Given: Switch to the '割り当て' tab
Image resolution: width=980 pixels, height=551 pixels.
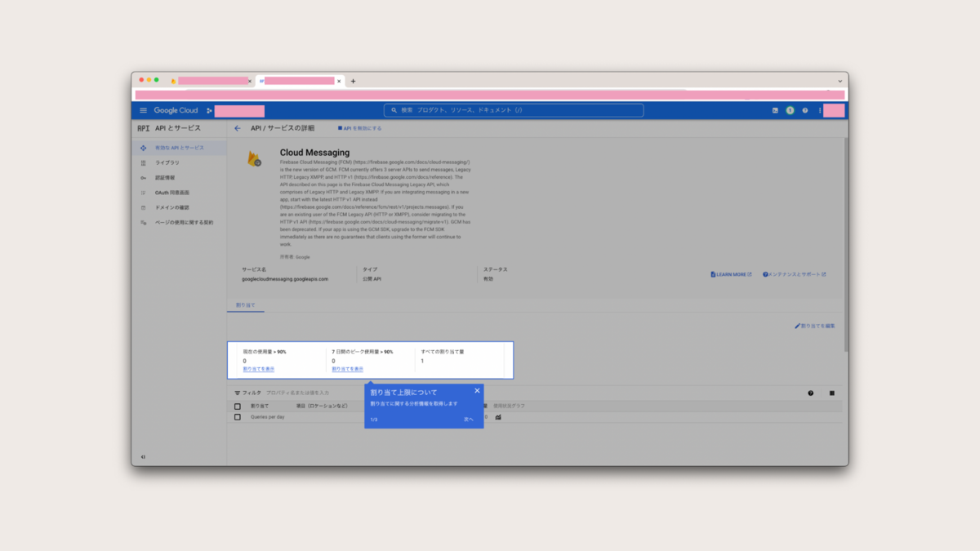Looking at the screenshot, I should pos(245,305).
